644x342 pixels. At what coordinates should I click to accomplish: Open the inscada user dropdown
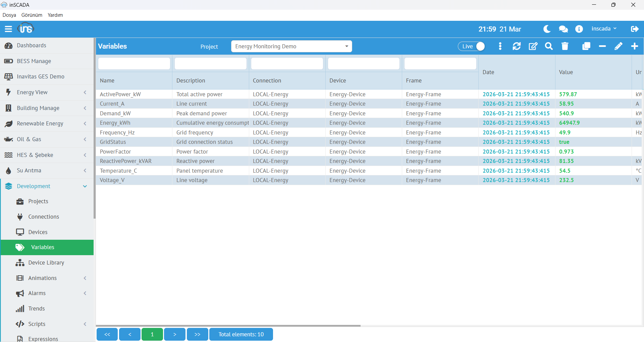(x=604, y=29)
